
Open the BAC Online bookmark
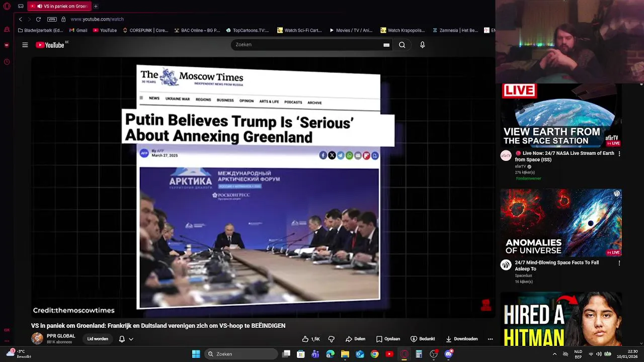(197, 30)
